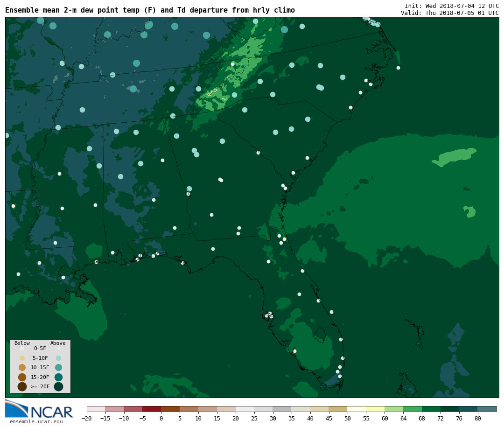Select the legend's below-normal 15-20F brown circle

point(22,377)
